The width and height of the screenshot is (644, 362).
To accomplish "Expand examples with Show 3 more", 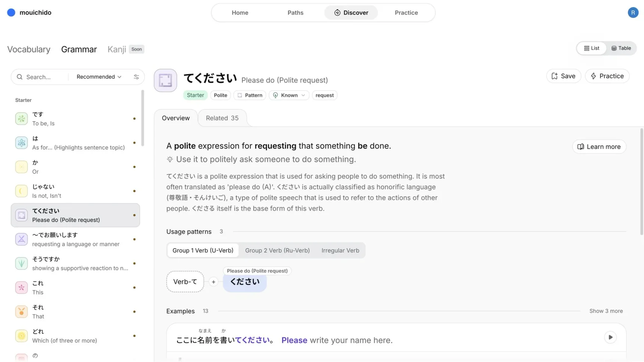I will click(x=606, y=311).
